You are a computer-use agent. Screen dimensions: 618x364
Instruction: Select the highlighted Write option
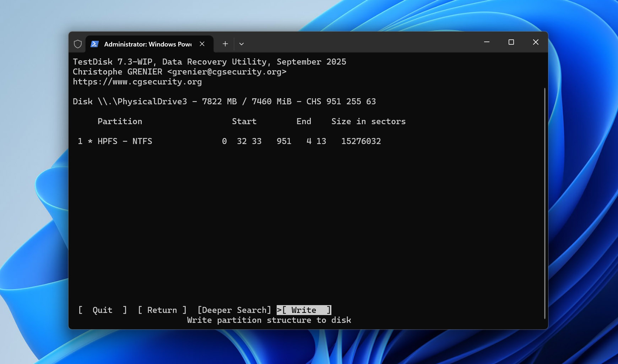point(304,310)
